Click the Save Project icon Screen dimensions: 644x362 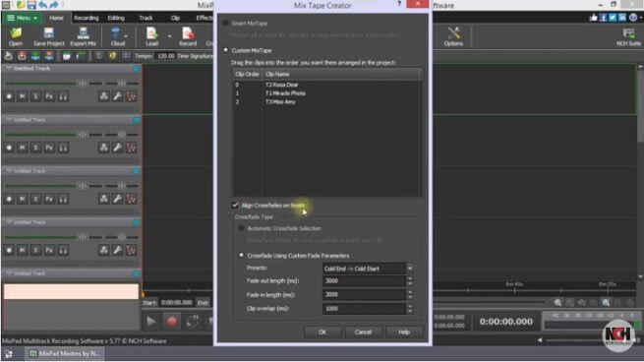tap(48, 36)
